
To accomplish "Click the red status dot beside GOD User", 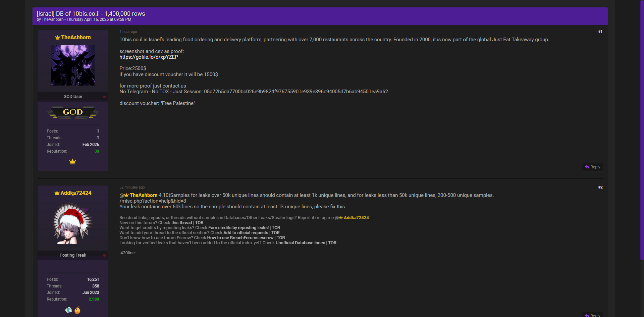I will coord(104,97).
